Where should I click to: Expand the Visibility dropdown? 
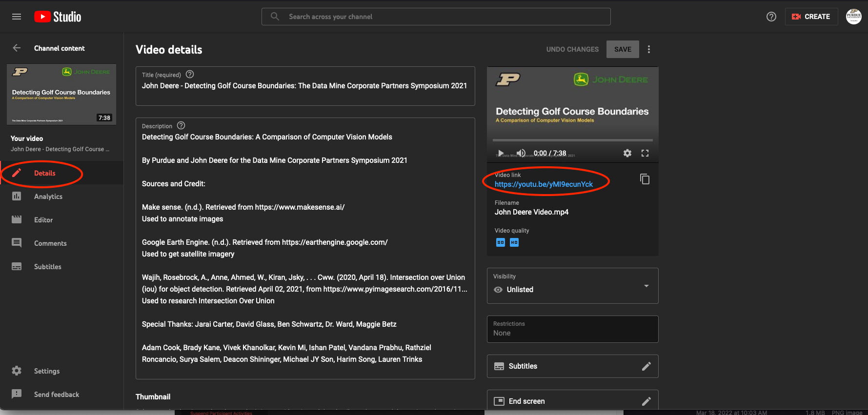[646, 286]
